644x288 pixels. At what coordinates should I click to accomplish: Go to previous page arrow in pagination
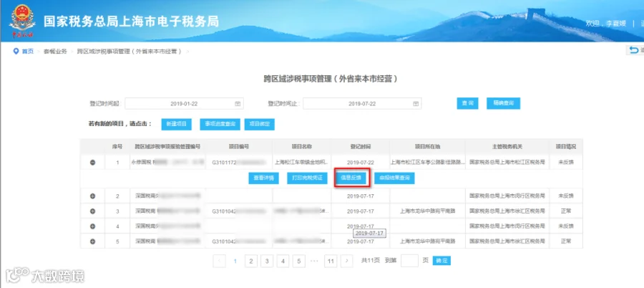pyautogui.click(x=220, y=261)
